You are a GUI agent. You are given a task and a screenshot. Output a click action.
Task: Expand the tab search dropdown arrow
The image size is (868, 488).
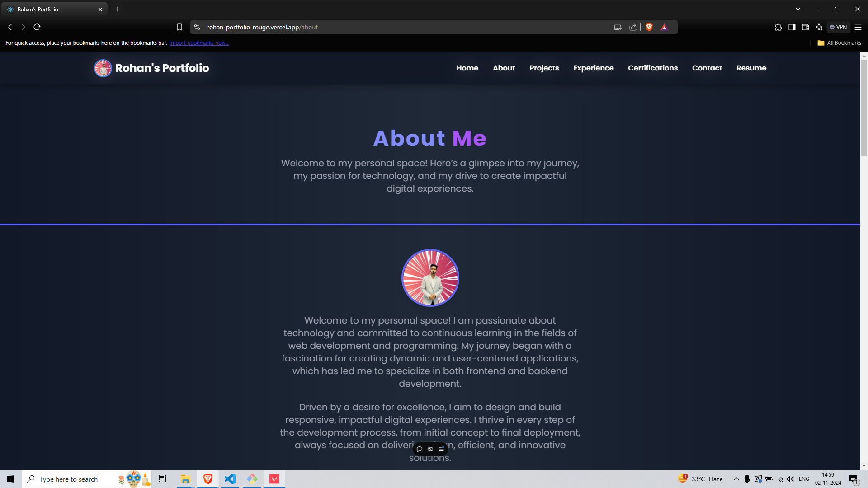[798, 9]
